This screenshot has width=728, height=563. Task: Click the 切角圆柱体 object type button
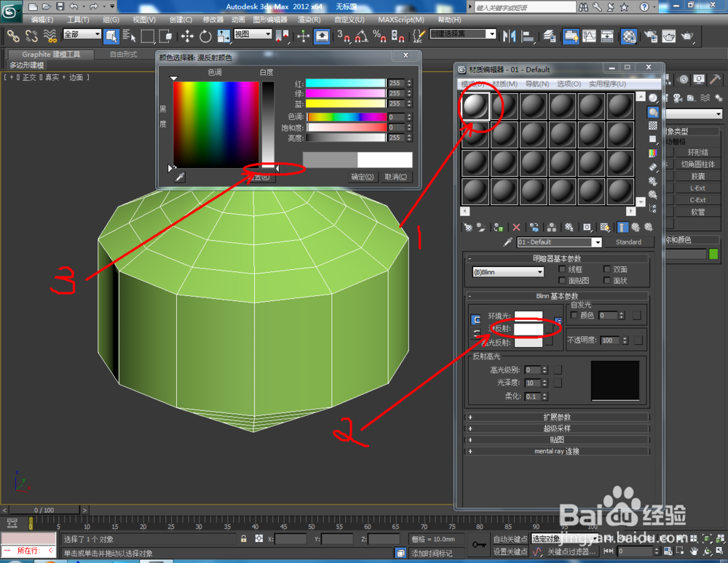click(x=698, y=164)
